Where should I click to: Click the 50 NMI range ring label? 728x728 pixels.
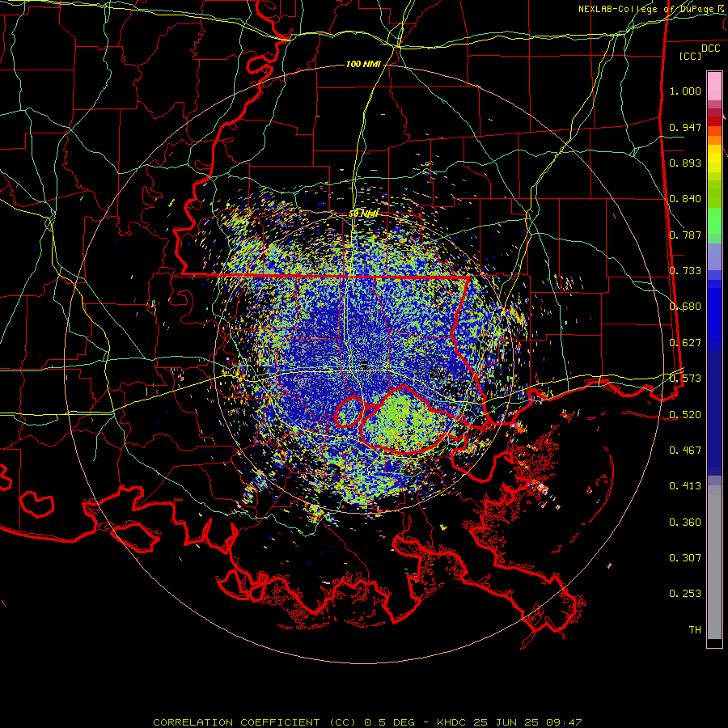pos(363,214)
